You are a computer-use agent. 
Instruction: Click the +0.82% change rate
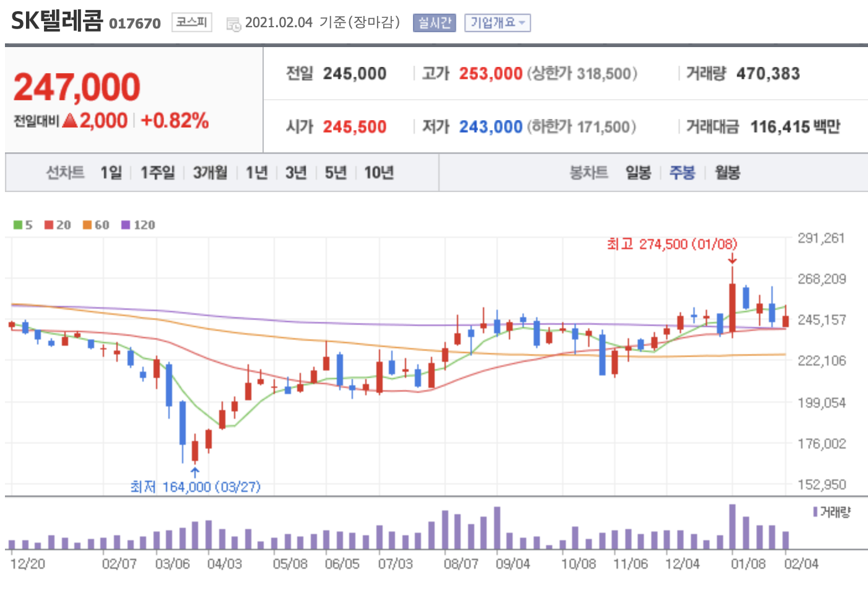tap(175, 120)
